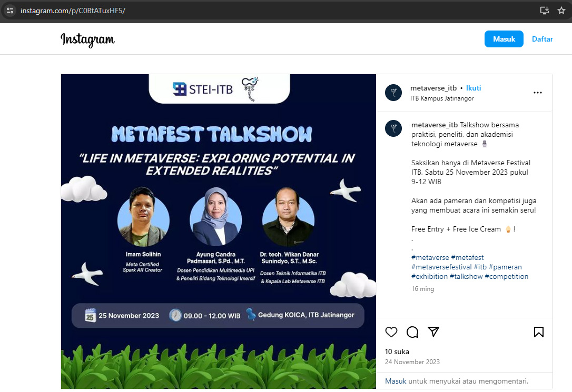Open the #metaversefestival hashtag

pyautogui.click(x=441, y=267)
